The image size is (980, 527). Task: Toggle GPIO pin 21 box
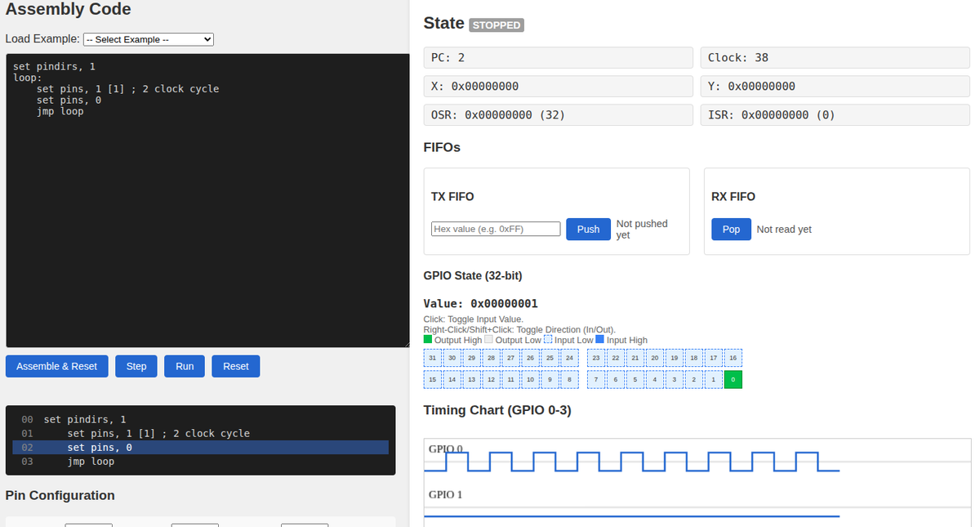coord(635,358)
